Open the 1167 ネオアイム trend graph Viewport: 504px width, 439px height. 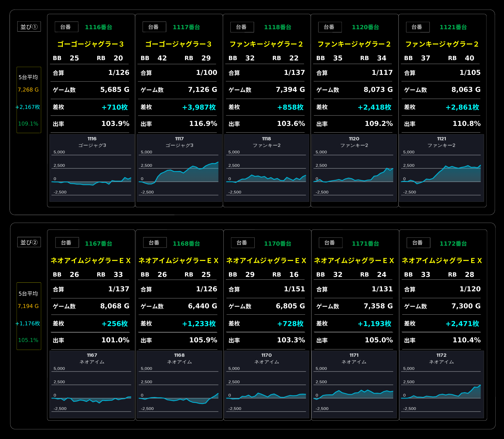(x=92, y=384)
